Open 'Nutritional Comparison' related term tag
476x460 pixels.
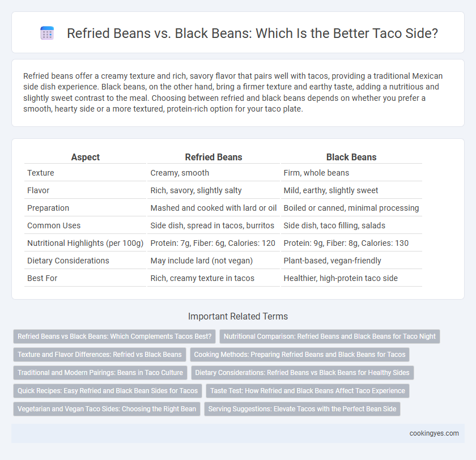[x=330, y=337]
